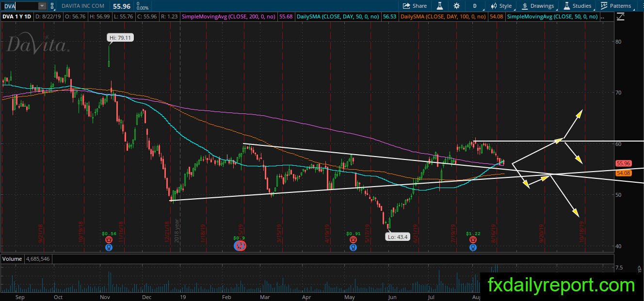Click the lightbulb icon under $0.56 earnings
This screenshot has height=301, width=644.
pyautogui.click(x=109, y=248)
